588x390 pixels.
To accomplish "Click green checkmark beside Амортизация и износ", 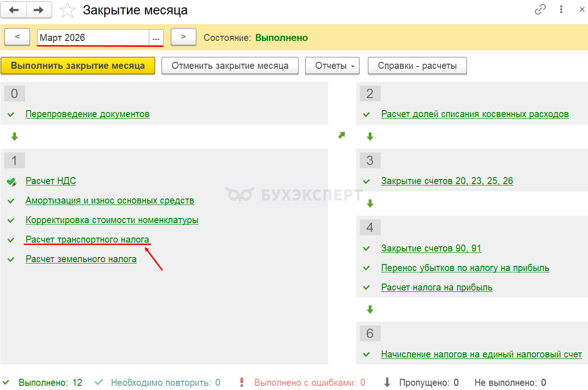I will pyautogui.click(x=11, y=201).
